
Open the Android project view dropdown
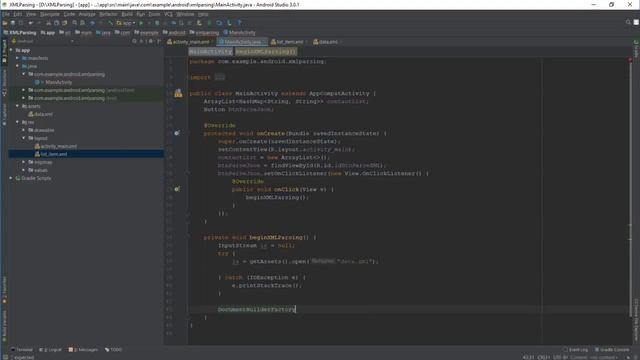43,41
